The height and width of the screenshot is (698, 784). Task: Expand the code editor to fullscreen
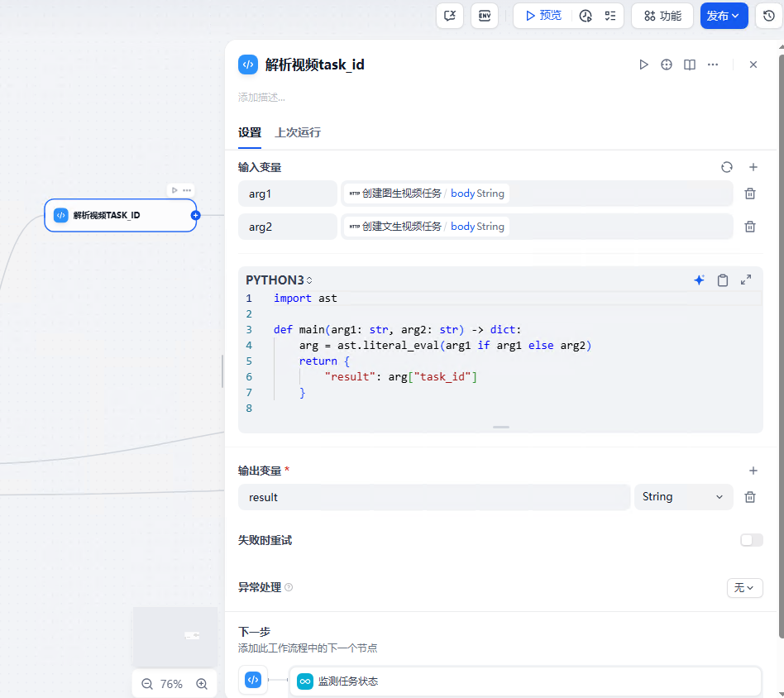[x=745, y=280]
